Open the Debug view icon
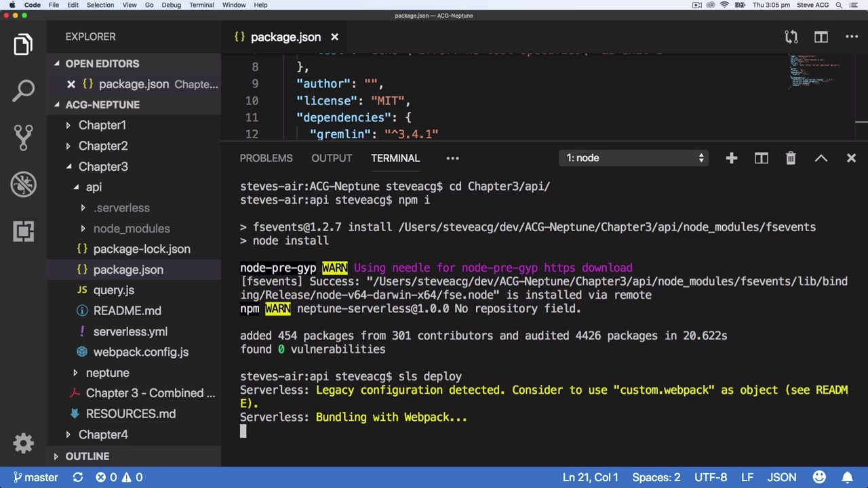 (x=23, y=184)
